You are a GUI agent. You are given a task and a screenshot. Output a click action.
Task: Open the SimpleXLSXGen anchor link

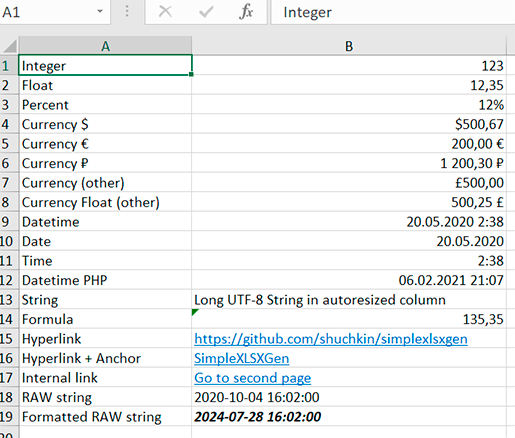coord(242,358)
